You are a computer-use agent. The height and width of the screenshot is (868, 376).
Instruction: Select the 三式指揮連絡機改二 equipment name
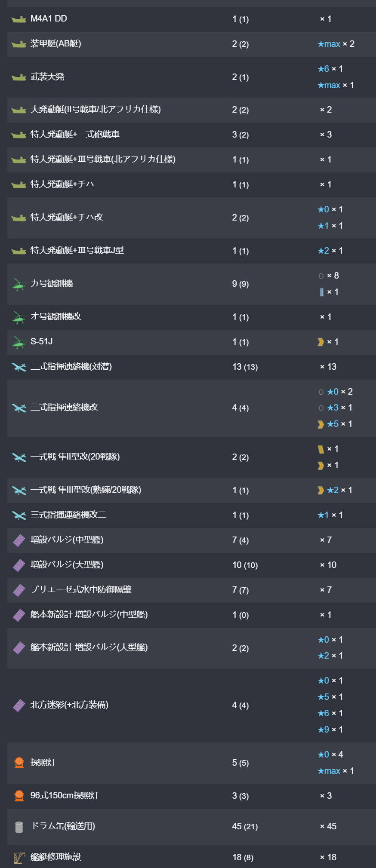pos(68,515)
